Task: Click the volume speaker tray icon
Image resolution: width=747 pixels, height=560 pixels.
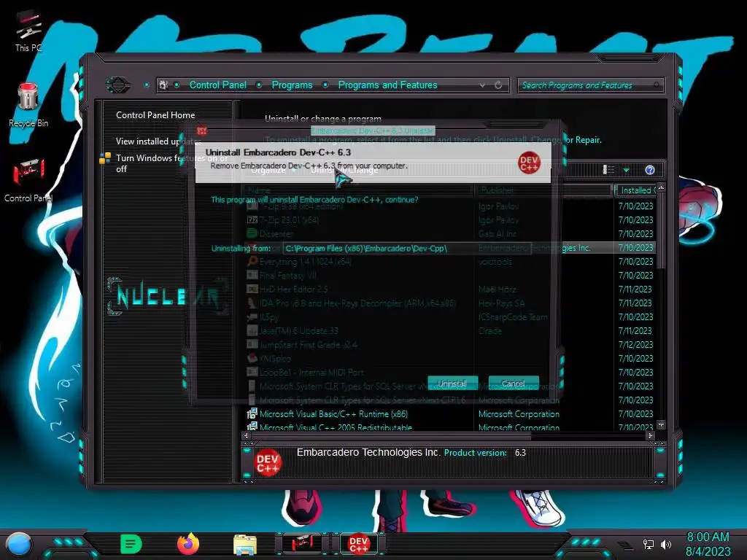Action: (665, 544)
